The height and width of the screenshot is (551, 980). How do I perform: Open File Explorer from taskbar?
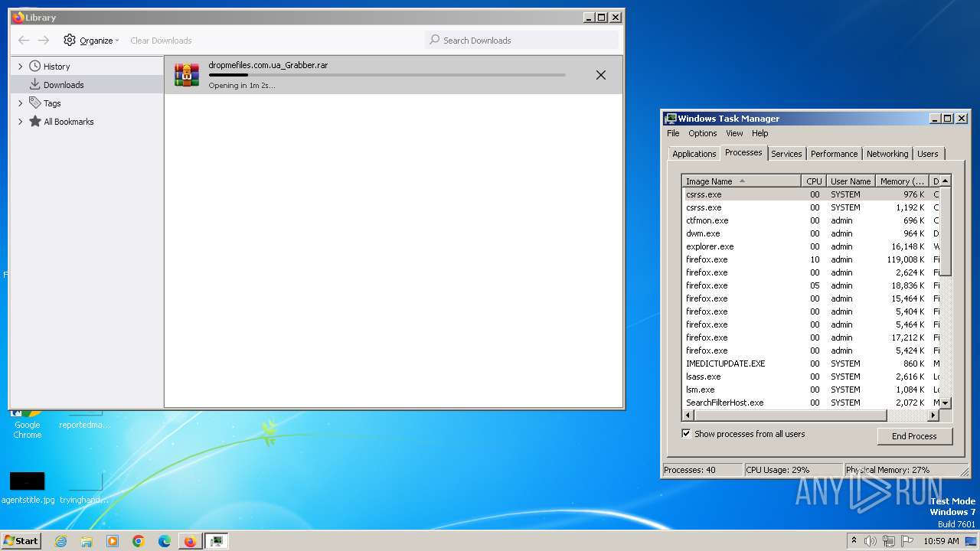[87, 541]
